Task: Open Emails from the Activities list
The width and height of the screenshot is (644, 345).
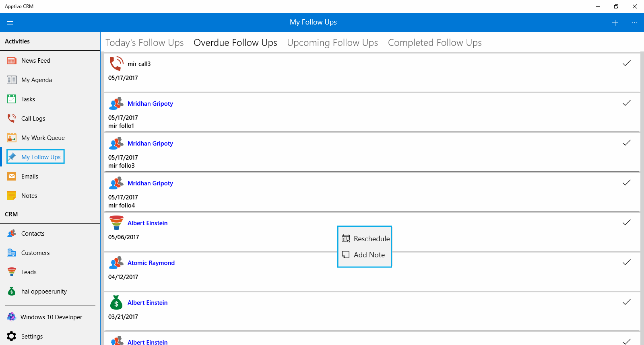Action: 29,177
